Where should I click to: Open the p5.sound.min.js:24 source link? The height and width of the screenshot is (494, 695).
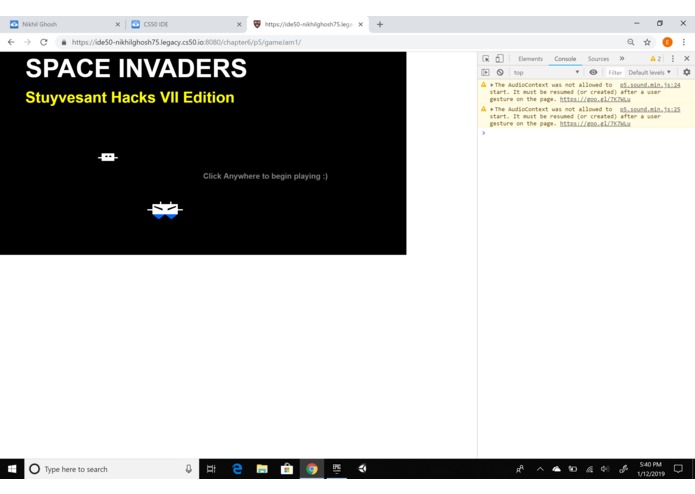point(650,85)
